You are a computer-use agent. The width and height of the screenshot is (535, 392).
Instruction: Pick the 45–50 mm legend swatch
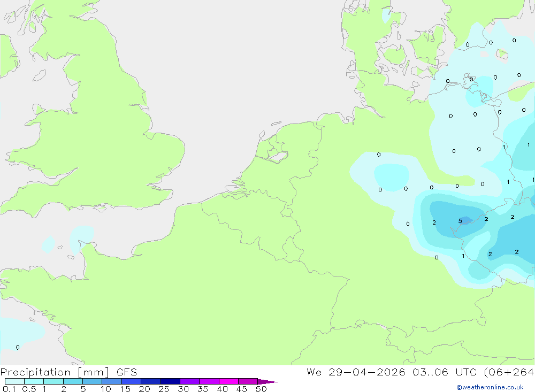(248, 381)
